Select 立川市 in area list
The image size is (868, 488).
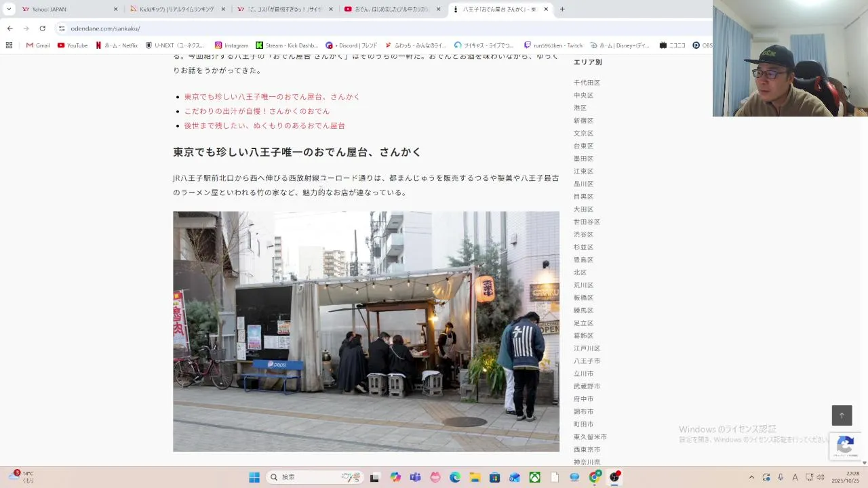pos(583,373)
